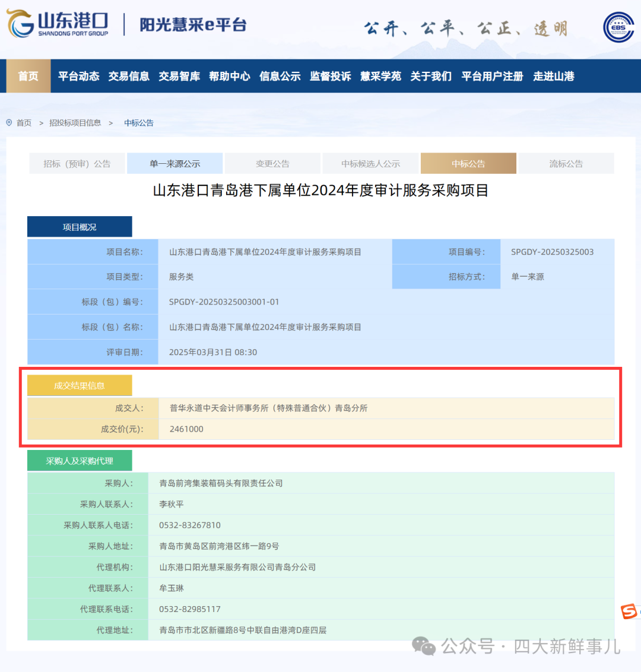Click the 成交价(元) label cell

tap(93, 429)
